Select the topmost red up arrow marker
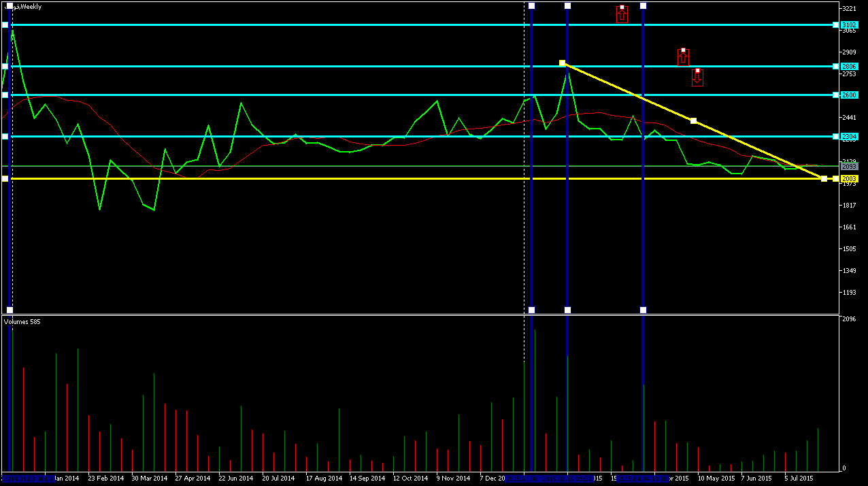The width and height of the screenshot is (868, 486). click(622, 14)
